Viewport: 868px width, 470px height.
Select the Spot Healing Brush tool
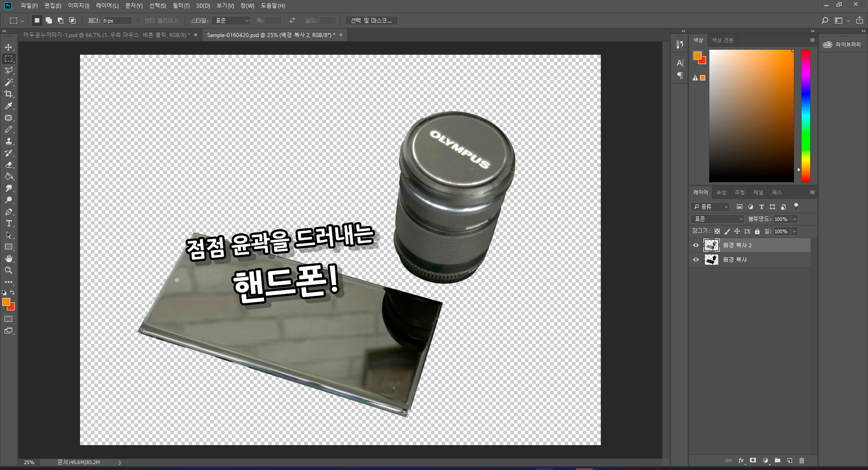pyautogui.click(x=9, y=117)
